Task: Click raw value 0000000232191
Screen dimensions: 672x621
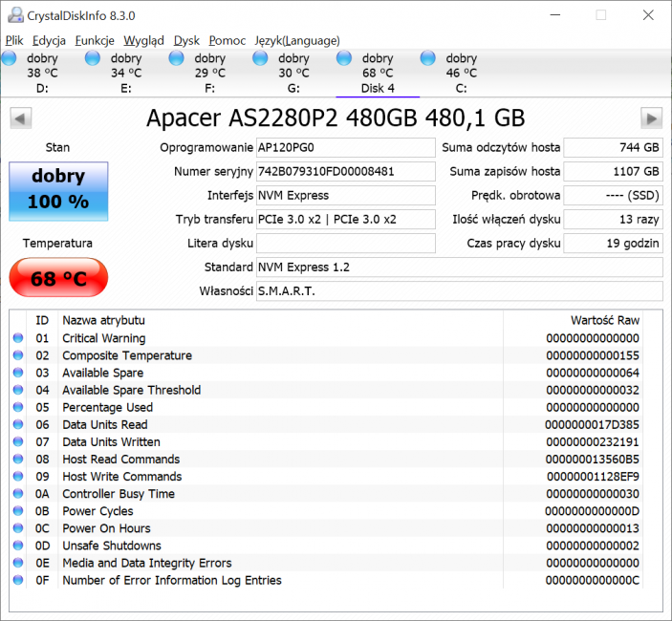Action: click(x=593, y=442)
